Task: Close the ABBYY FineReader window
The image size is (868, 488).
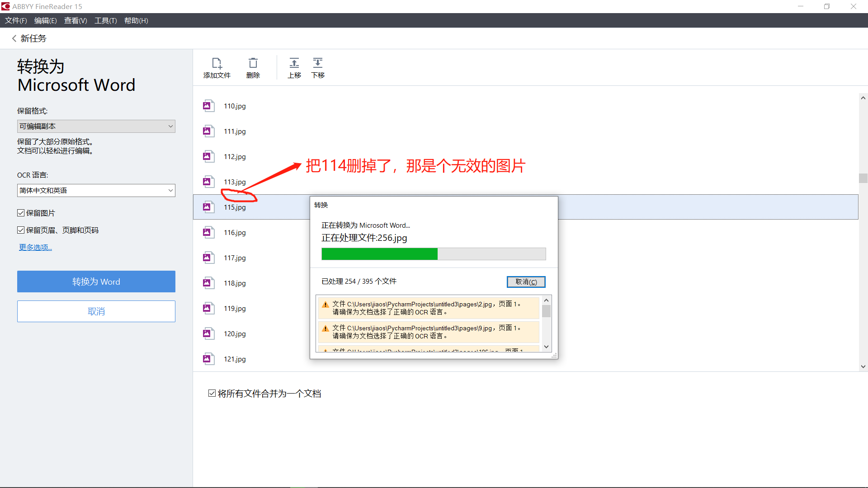Action: click(854, 6)
